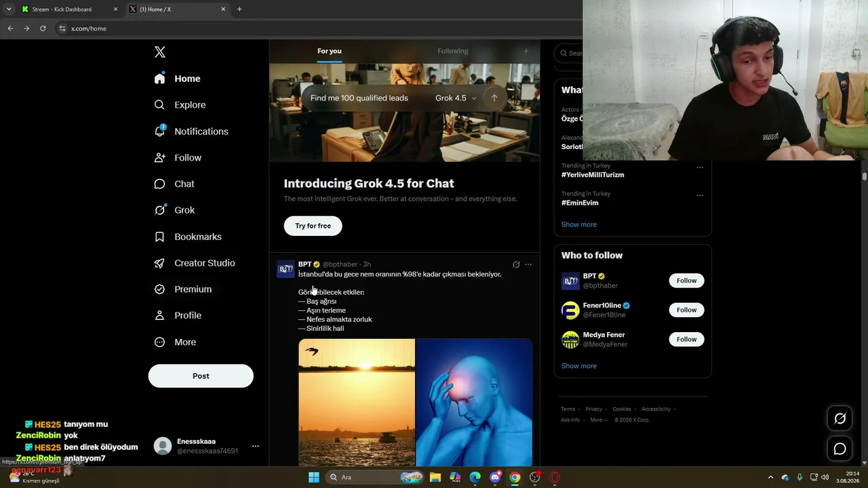The height and width of the screenshot is (488, 868).
Task: Click the Enessskaaa profile avatar
Action: [163, 446]
